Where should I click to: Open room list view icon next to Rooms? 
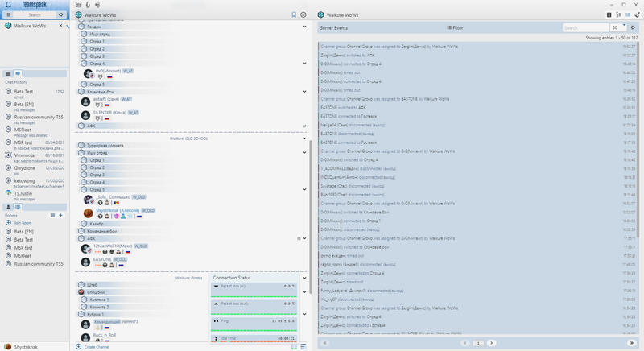[x=52, y=215]
